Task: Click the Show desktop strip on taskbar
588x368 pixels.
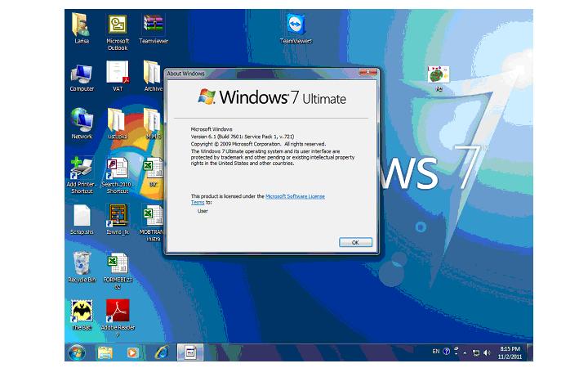Action: click(529, 352)
